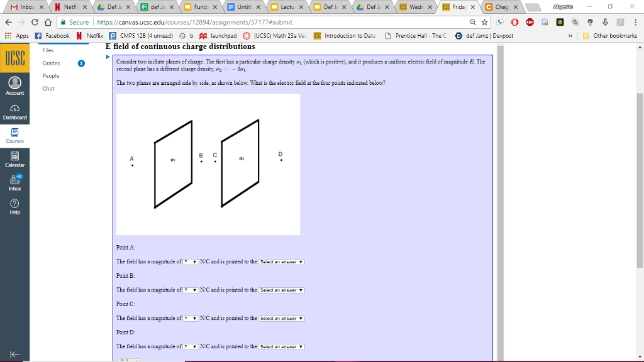
Task: Open the Account menu in sidebar
Action: pos(15,86)
